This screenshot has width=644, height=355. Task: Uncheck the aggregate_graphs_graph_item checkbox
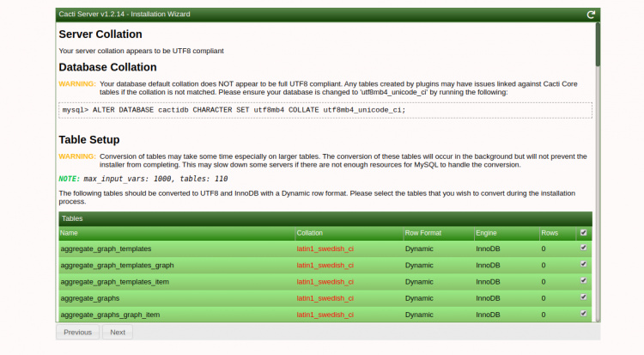tap(584, 314)
